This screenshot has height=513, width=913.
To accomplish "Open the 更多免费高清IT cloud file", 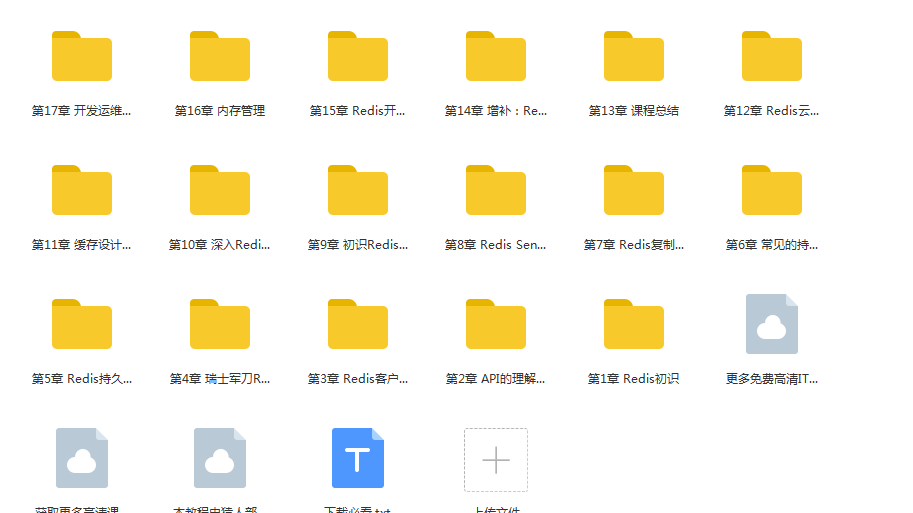I will tap(771, 325).
